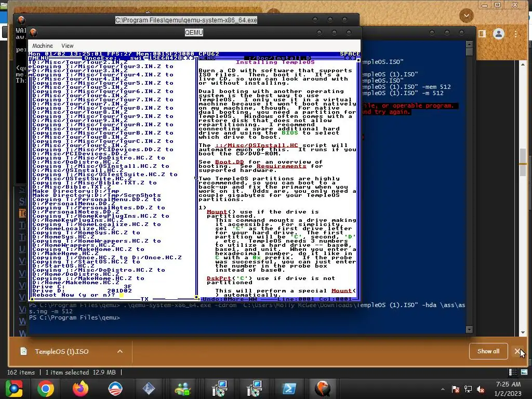Toggle Chrome's side panel icon
Screen dimensions: 532x399
[482, 34]
